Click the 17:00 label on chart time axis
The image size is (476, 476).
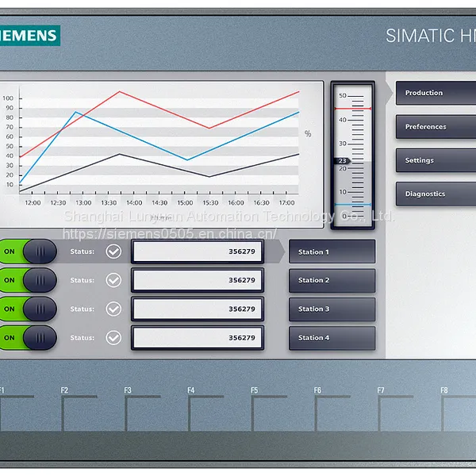tap(286, 202)
